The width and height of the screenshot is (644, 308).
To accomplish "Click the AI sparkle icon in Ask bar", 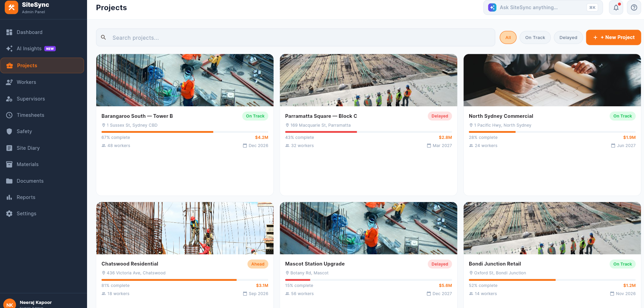I will pos(492,7).
